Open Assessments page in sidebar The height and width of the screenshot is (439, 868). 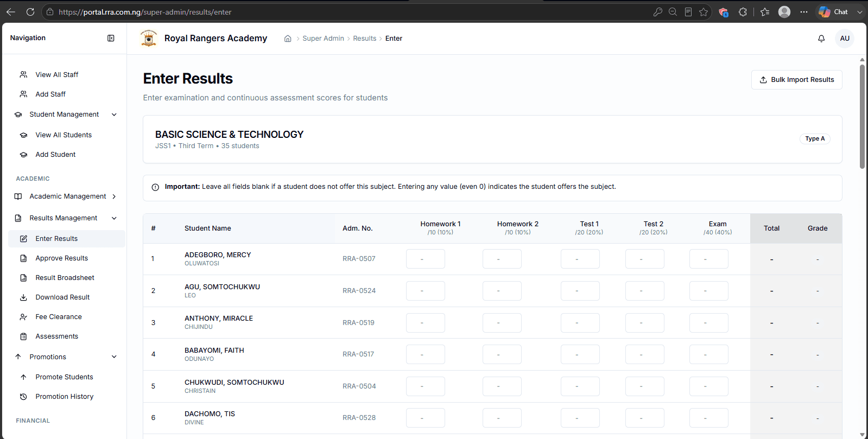(67, 336)
